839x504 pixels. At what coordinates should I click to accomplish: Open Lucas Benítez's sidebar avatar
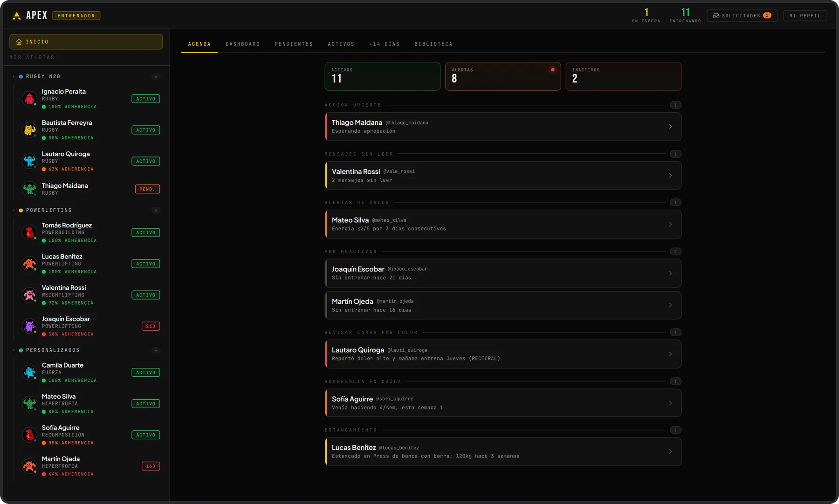[x=29, y=264]
